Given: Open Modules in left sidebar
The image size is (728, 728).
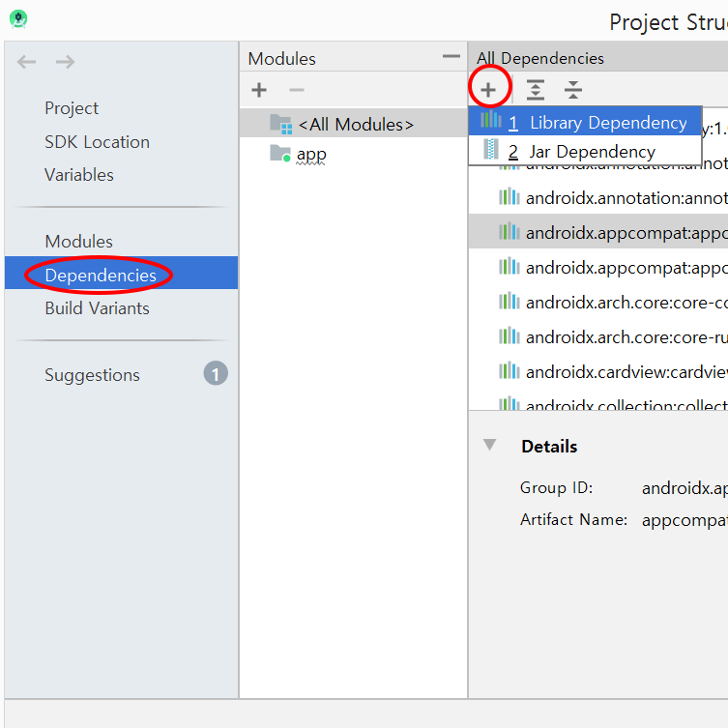Looking at the screenshot, I should click(x=78, y=242).
